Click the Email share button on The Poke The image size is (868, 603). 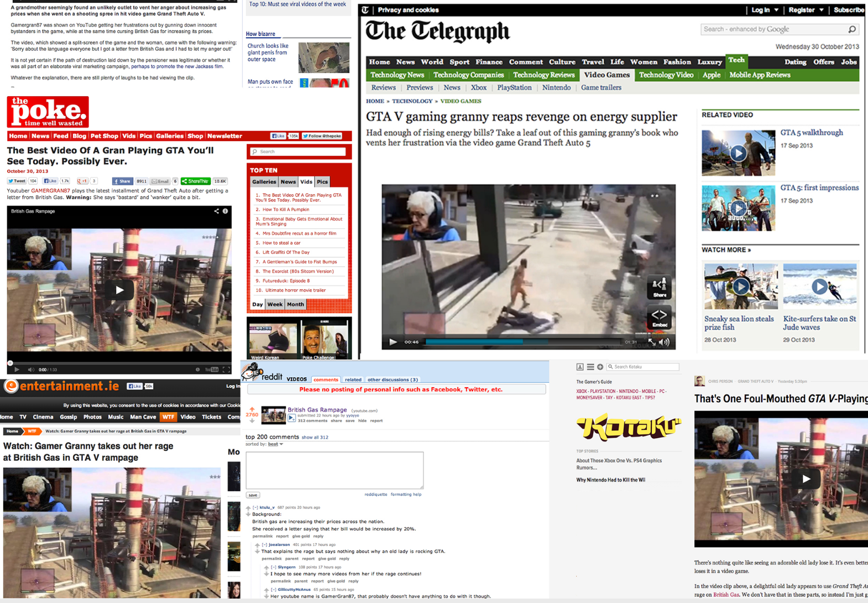pos(160,181)
